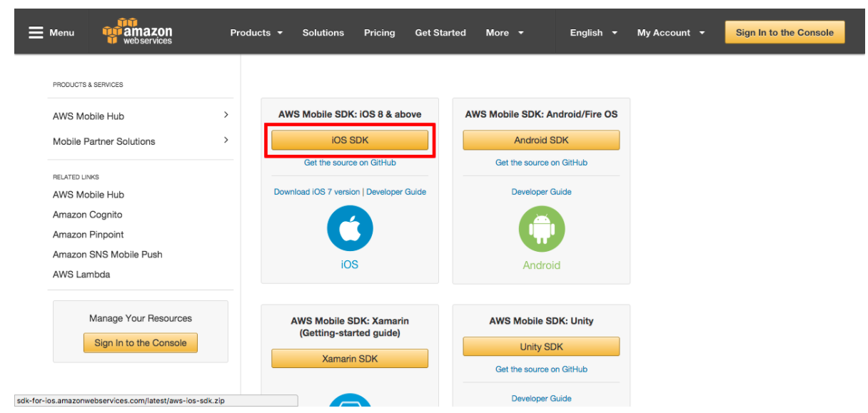Expand the My Account dropdown
Image resolution: width=868 pixels, height=413 pixels.
point(670,33)
